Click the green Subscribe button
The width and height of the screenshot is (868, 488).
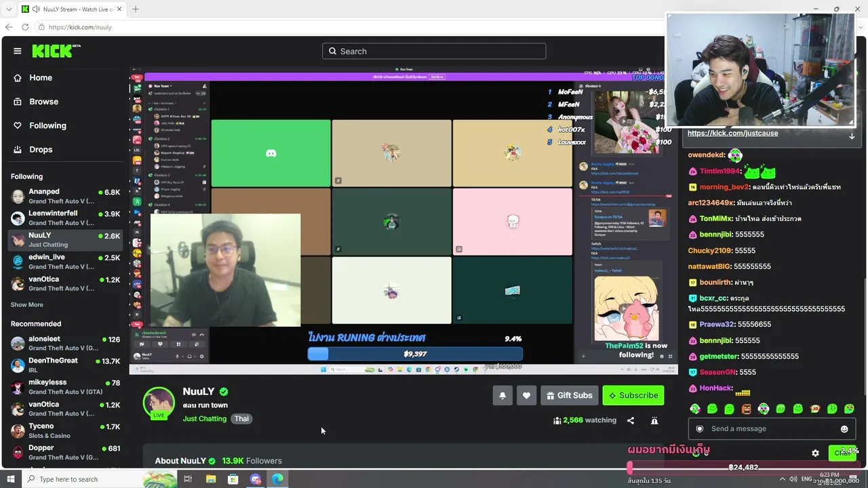pyautogui.click(x=633, y=396)
